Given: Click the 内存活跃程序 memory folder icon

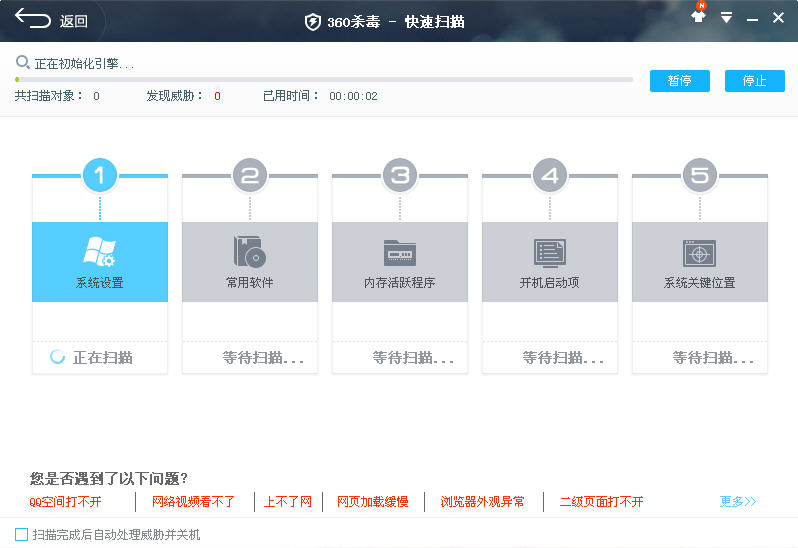Looking at the screenshot, I should (x=400, y=253).
